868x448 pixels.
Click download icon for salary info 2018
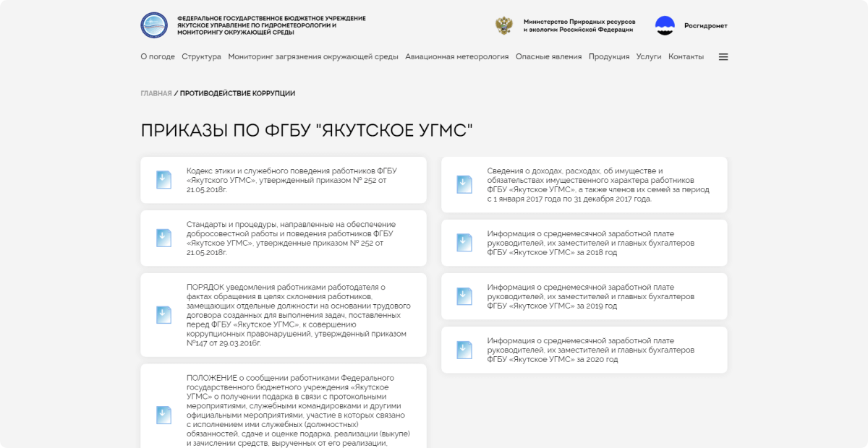click(464, 243)
